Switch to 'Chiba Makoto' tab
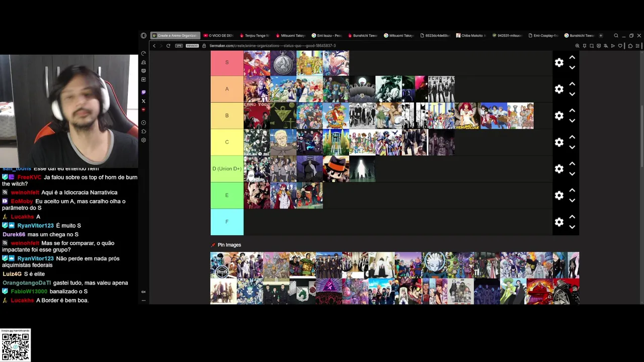Screen dimensions: 644x362 471,36
